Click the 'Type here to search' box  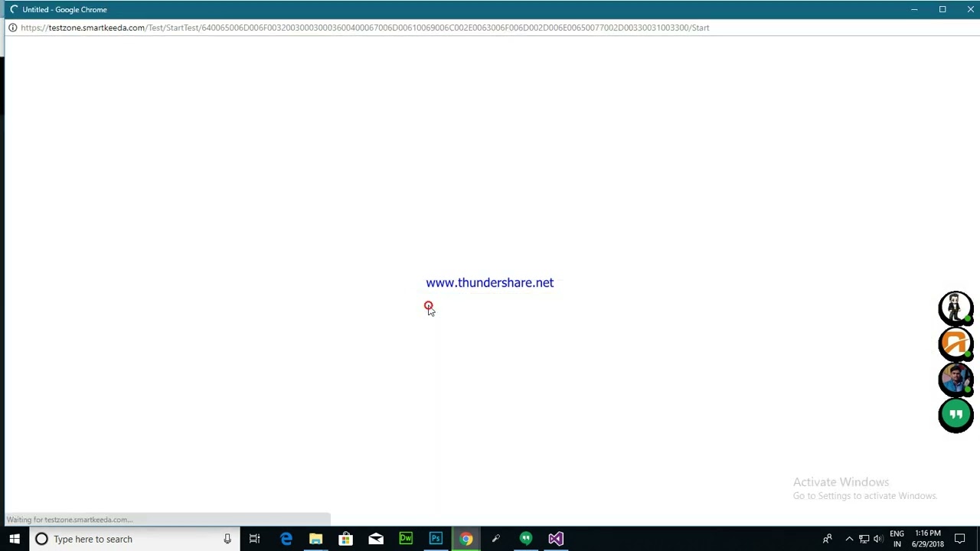(134, 539)
